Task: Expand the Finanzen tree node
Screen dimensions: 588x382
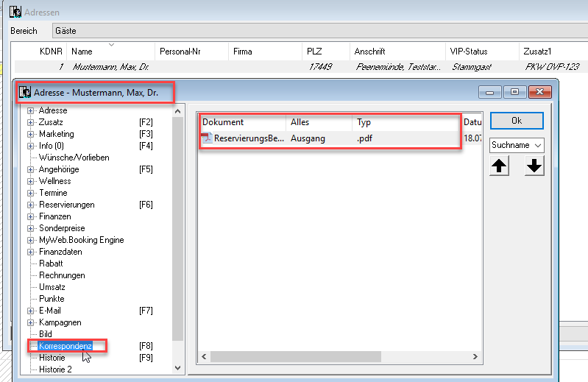Action: [x=30, y=216]
